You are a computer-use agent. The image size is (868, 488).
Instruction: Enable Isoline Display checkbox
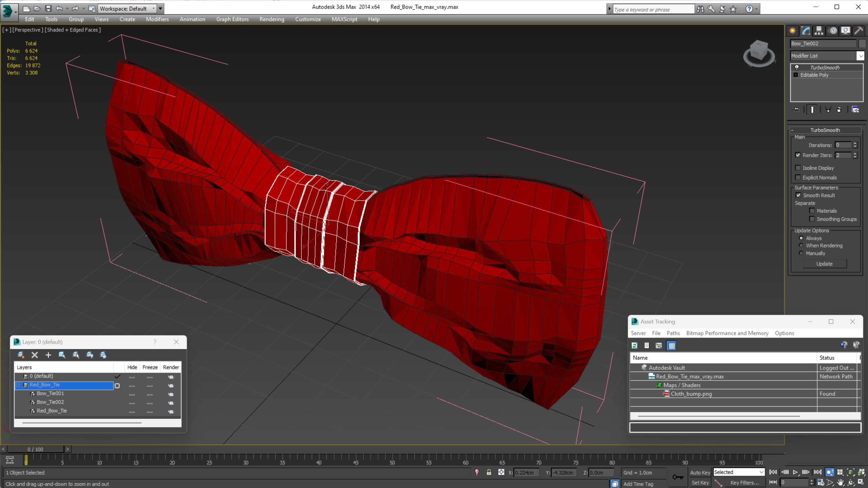(798, 168)
